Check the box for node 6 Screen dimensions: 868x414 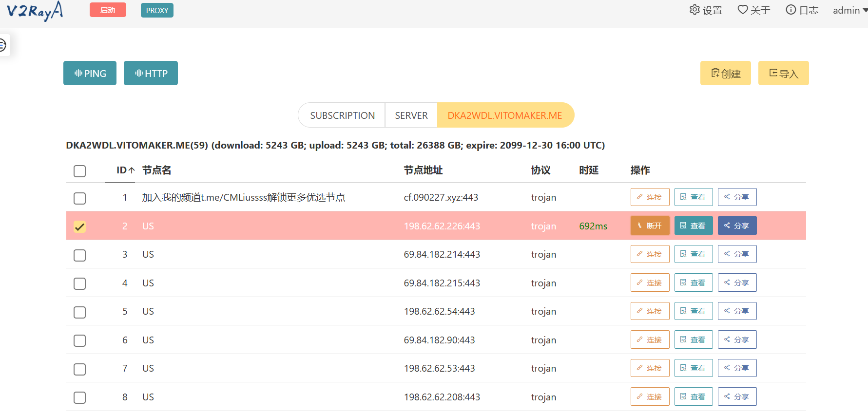79,340
